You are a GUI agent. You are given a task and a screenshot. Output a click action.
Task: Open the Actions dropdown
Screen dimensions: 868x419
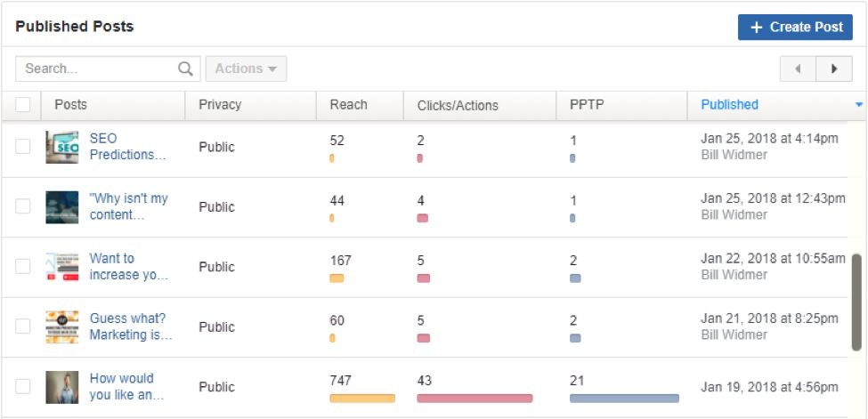coord(246,68)
